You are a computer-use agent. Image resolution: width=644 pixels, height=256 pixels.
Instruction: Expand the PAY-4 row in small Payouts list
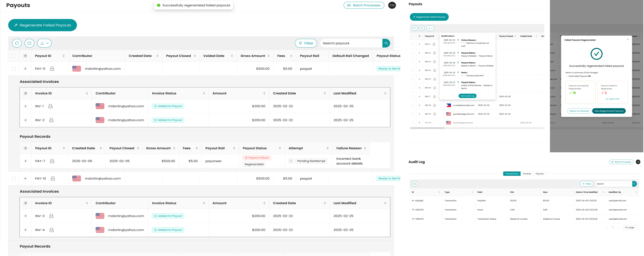pos(420,71)
